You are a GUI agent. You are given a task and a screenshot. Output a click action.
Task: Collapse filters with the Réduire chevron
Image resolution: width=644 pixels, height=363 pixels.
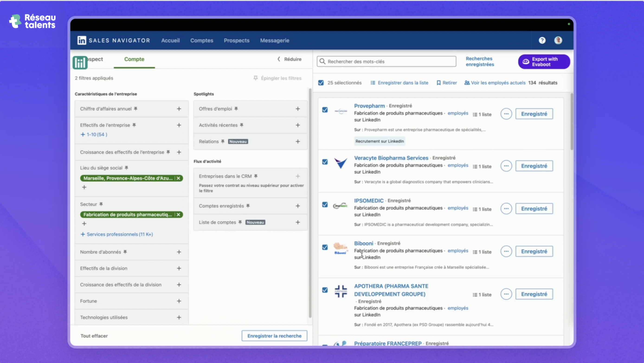279,59
